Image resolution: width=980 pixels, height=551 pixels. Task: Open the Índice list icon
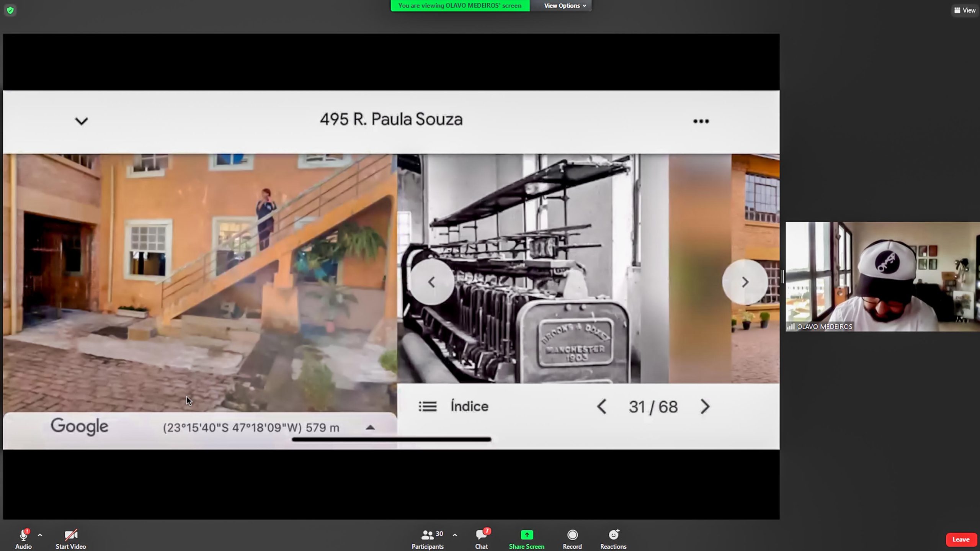pos(427,406)
